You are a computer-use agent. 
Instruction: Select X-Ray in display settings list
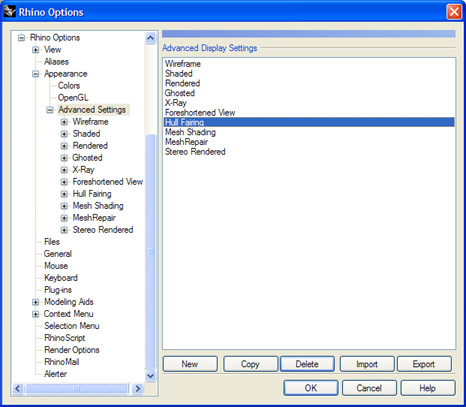[x=309, y=103]
